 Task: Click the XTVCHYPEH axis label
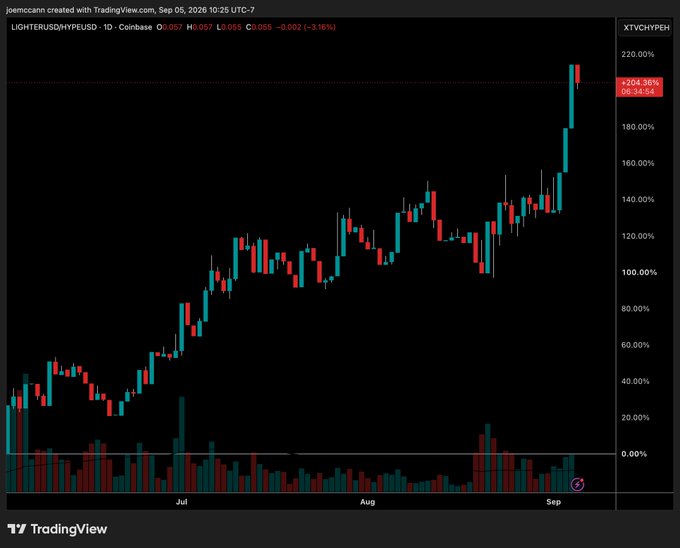[646, 28]
